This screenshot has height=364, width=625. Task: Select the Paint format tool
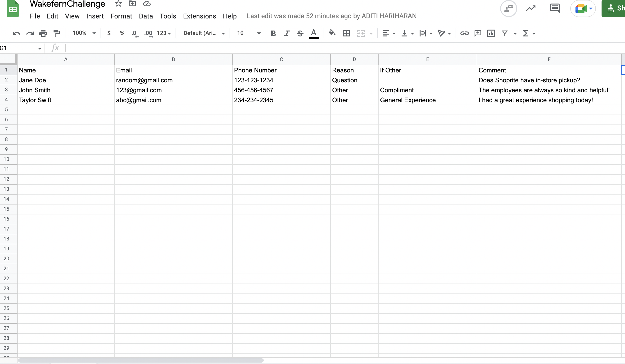(57, 33)
